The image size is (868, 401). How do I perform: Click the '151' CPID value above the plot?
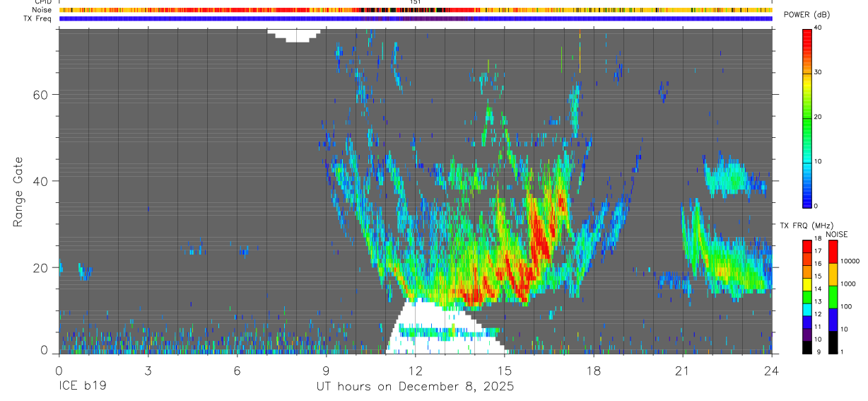[x=416, y=2]
